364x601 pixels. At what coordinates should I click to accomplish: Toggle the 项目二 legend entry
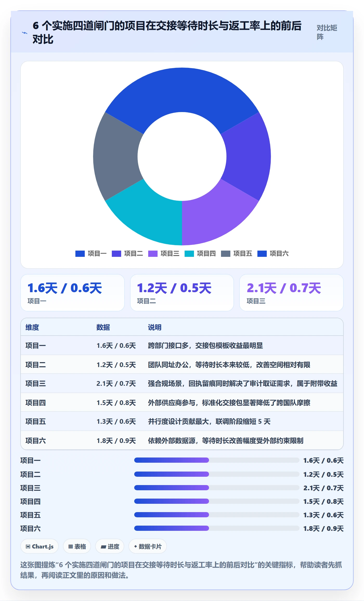pyautogui.click(x=127, y=253)
